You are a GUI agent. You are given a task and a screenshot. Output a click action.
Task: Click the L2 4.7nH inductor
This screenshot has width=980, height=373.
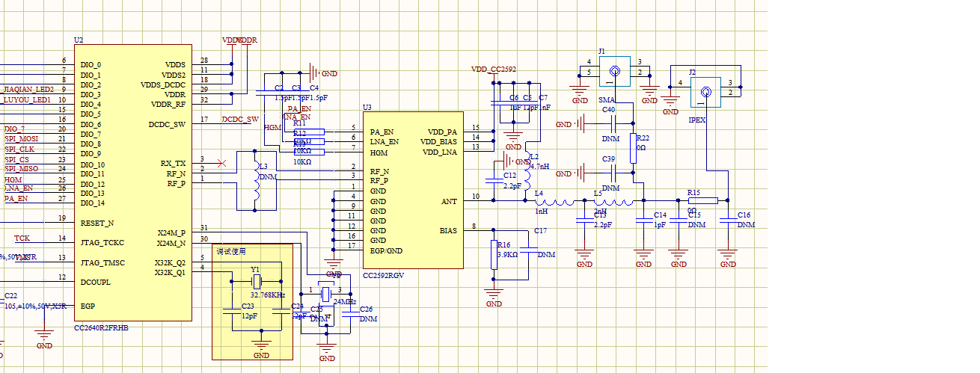point(527,171)
